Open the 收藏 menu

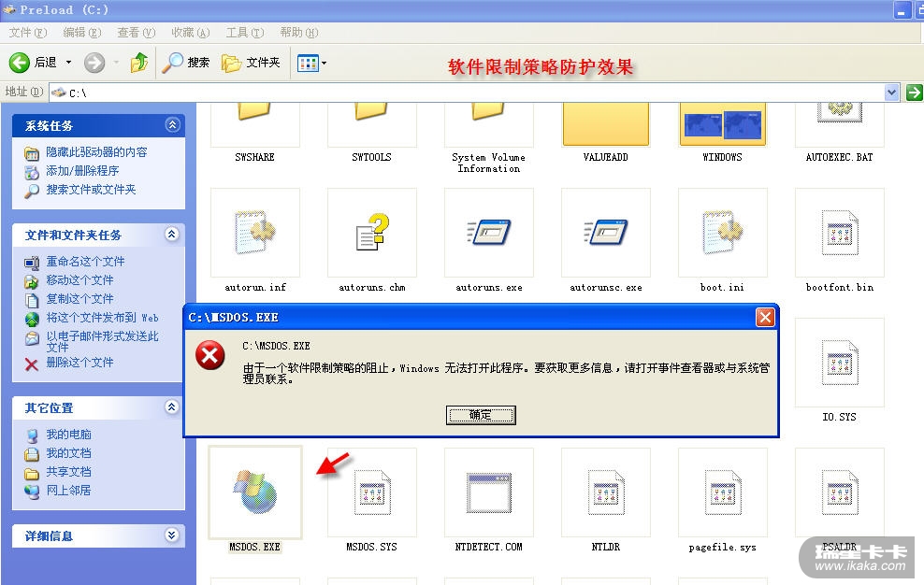point(191,33)
